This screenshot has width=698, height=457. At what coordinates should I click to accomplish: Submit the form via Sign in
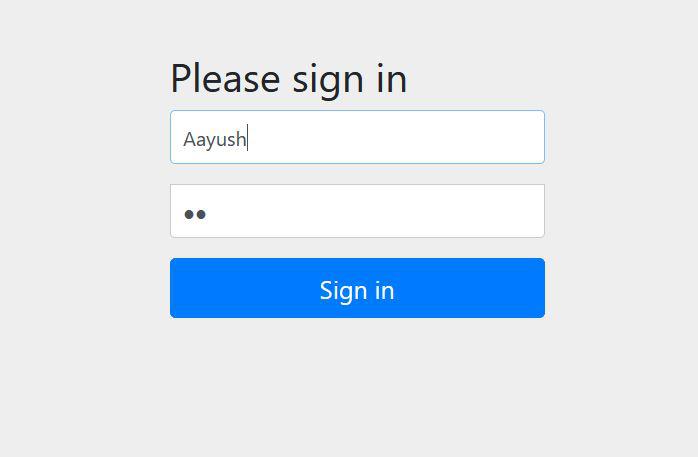[357, 288]
